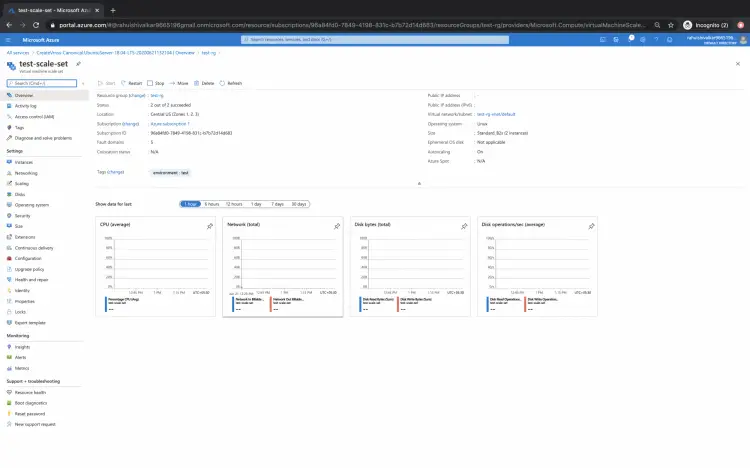The height and width of the screenshot is (468, 750).
Task: Click the Delete toolbar button
Action: 204,83
